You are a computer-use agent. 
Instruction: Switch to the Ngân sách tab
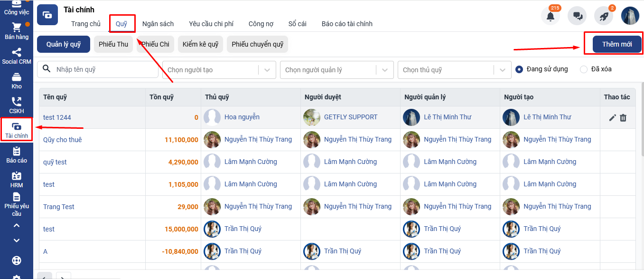click(x=158, y=24)
